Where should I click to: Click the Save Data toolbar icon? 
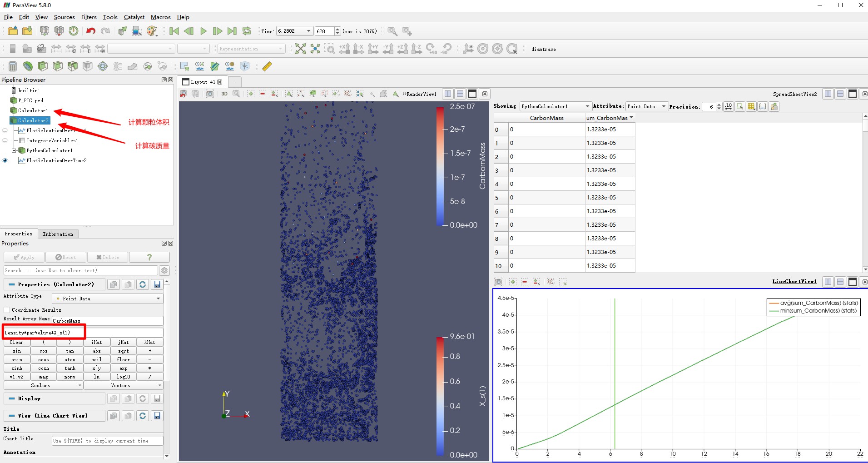[27, 31]
